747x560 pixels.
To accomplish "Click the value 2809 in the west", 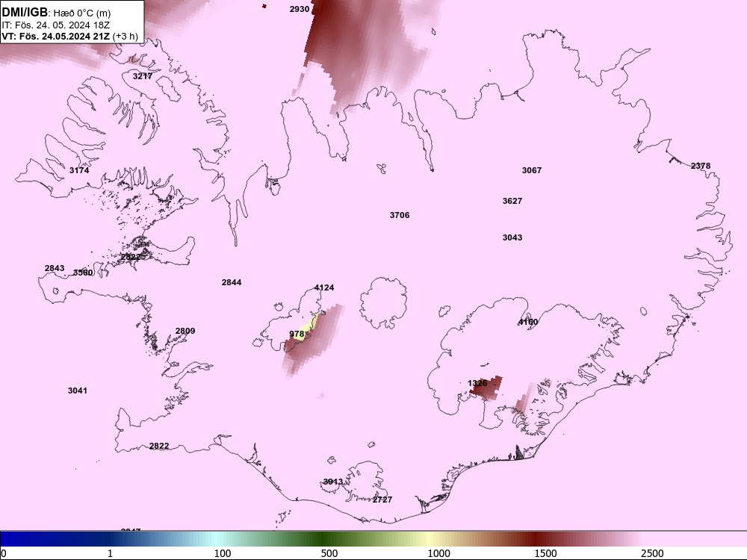I will [x=185, y=331].
